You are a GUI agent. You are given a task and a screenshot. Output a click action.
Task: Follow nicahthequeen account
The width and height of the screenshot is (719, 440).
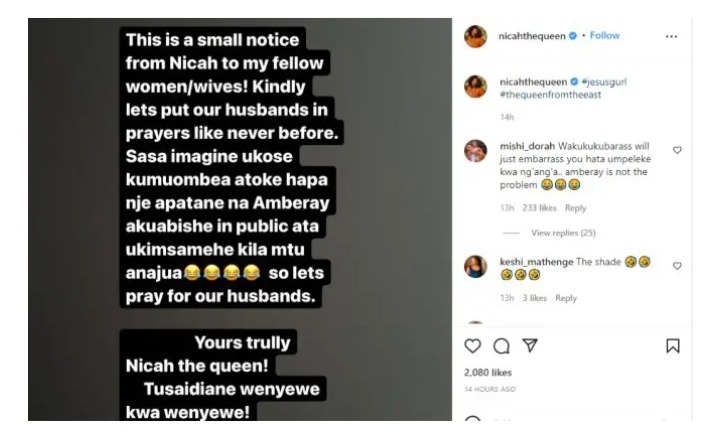[604, 35]
